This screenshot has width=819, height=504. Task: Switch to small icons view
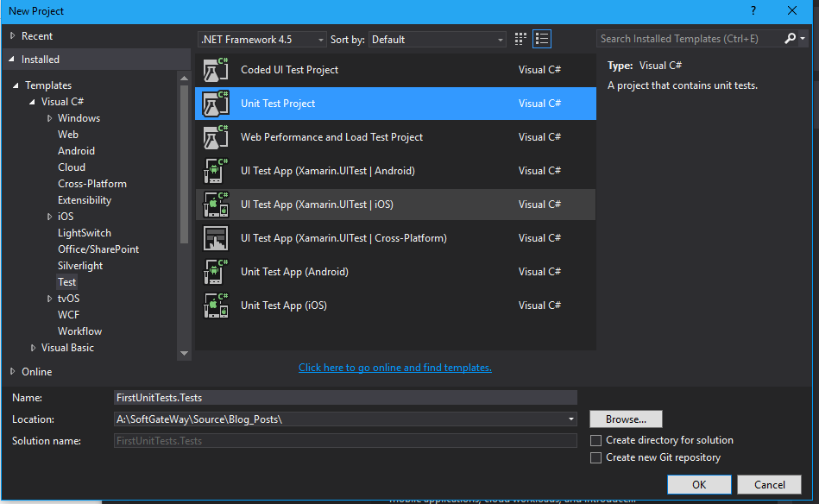[520, 39]
